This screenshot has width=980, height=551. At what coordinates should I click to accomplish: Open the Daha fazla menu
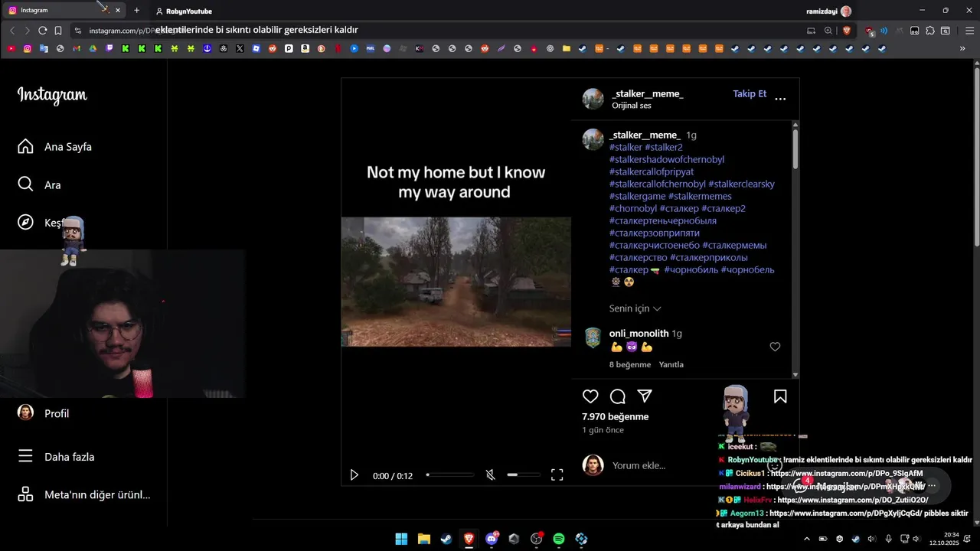[x=57, y=457]
